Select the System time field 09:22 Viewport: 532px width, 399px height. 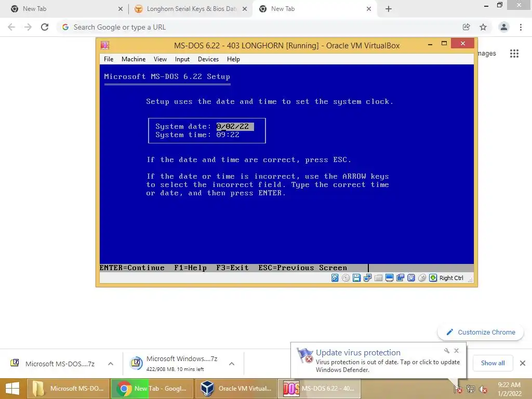[x=228, y=135]
